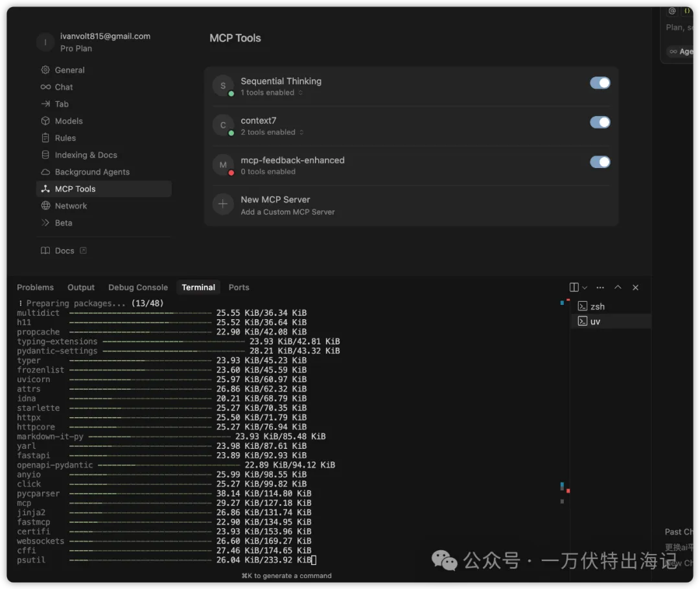Screen dimensions: 700x589
Task: Click the plus icon for New MCP Server
Action: point(223,204)
